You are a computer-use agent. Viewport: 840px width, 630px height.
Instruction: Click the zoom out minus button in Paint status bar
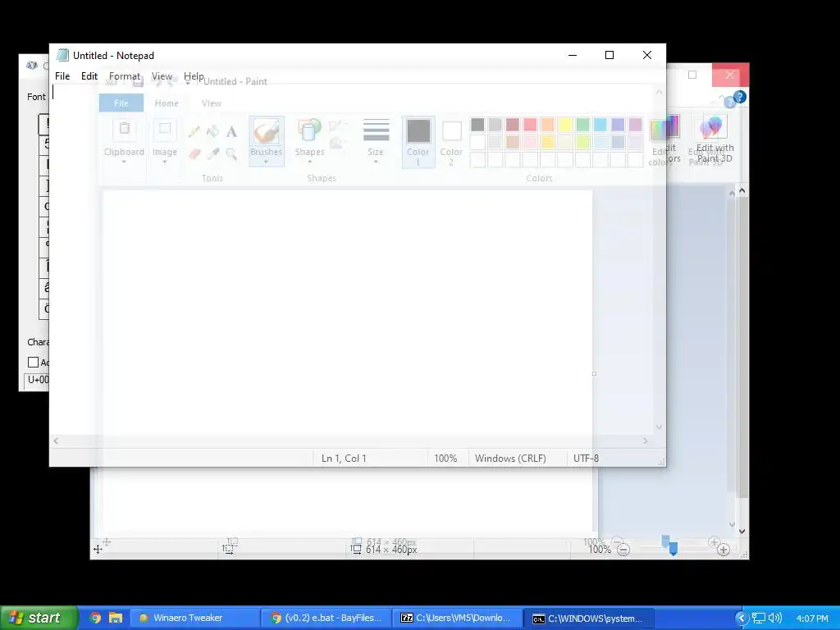623,550
